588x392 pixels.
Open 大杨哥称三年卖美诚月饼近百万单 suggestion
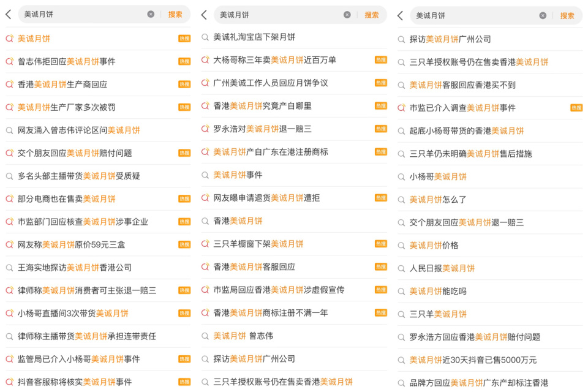coord(274,60)
